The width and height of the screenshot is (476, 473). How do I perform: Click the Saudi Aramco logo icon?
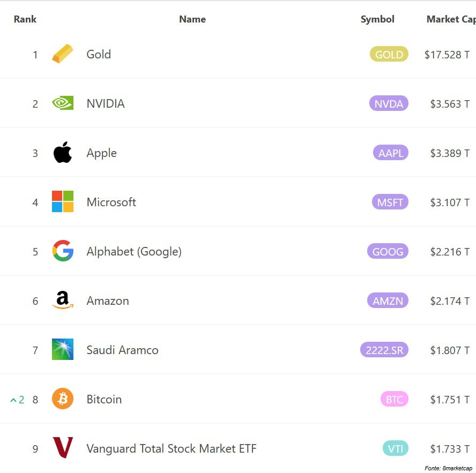[63, 349]
